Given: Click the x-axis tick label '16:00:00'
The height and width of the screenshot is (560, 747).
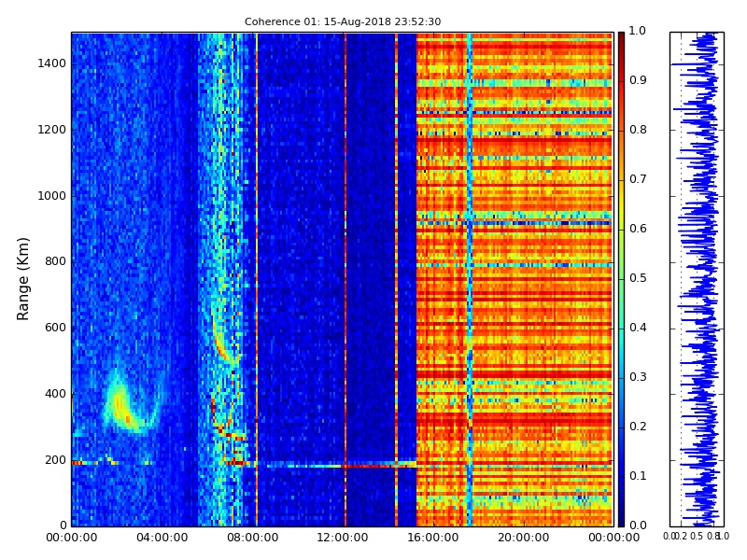Looking at the screenshot, I should (x=433, y=538).
